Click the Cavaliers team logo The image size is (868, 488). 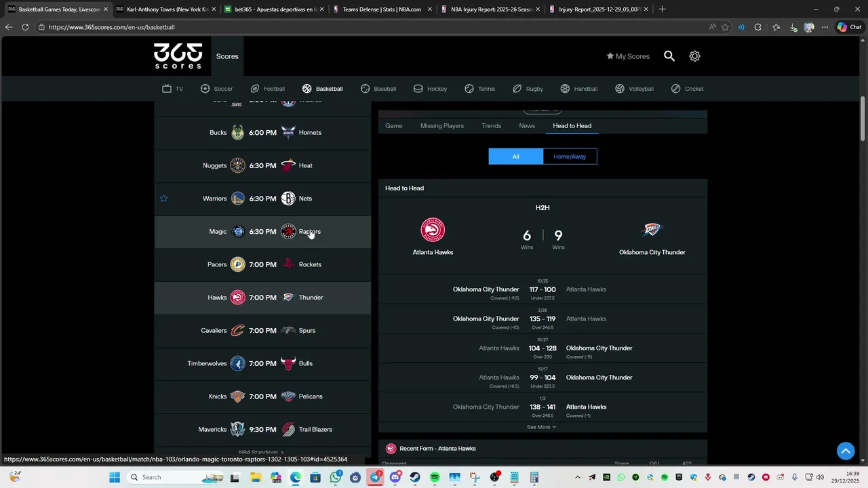(x=237, y=331)
